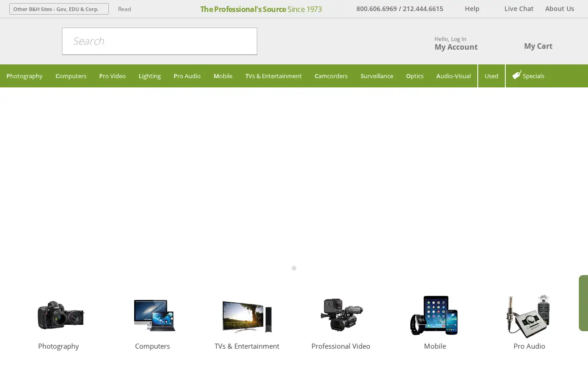The image size is (588, 368).
Task: Click the phone number 800.606.6969
Action: click(376, 8)
